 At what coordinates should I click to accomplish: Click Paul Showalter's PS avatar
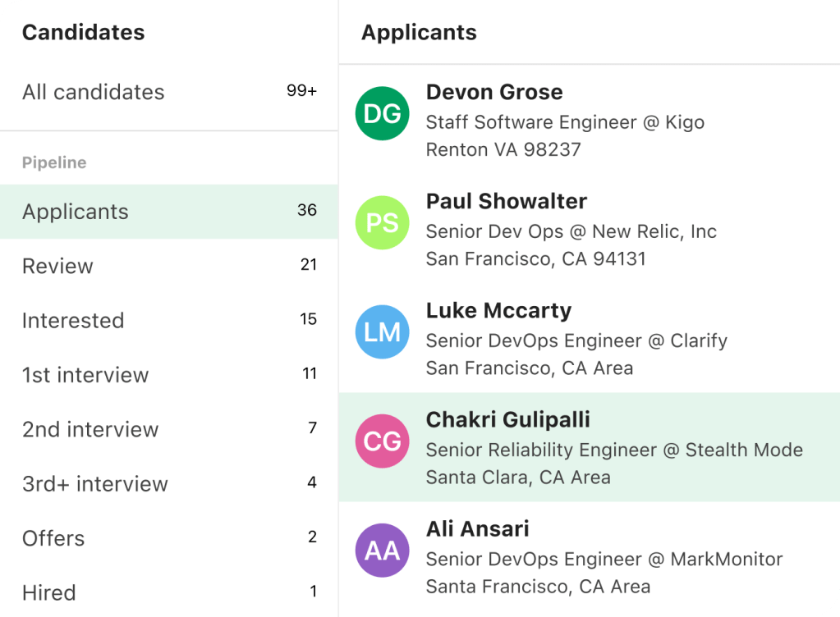(x=382, y=222)
